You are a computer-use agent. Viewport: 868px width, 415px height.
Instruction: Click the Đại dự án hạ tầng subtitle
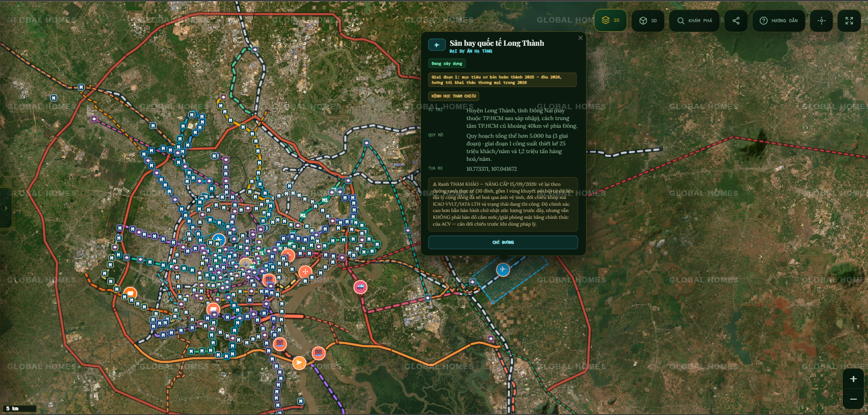pyautogui.click(x=470, y=51)
